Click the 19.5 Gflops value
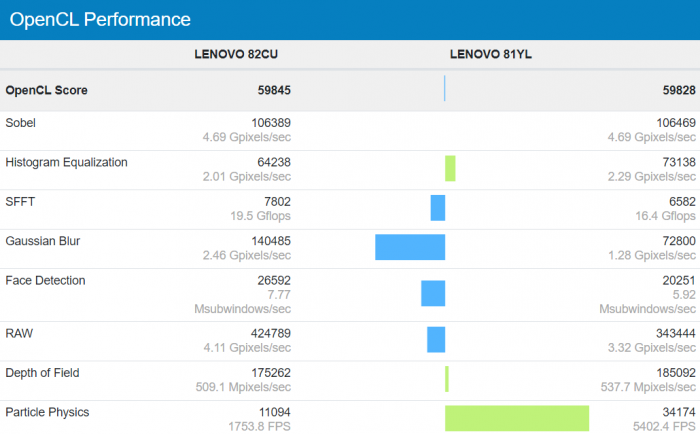The image size is (700, 434). pos(260,216)
